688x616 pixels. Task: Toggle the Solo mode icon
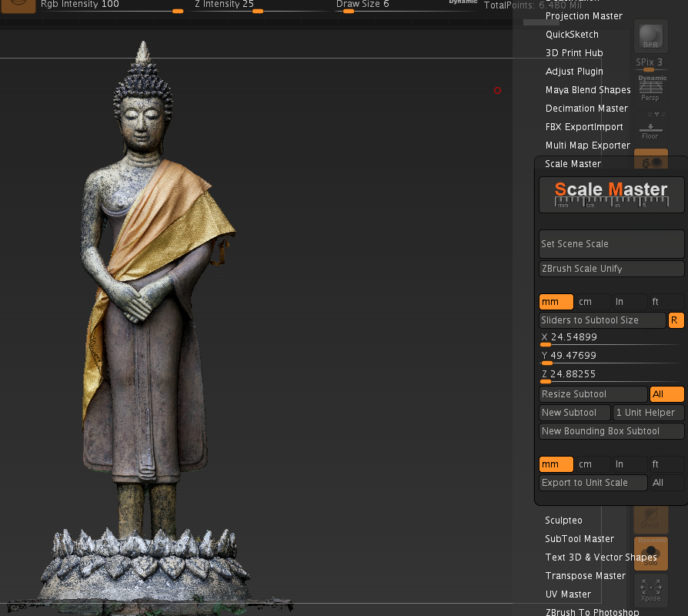point(651,553)
